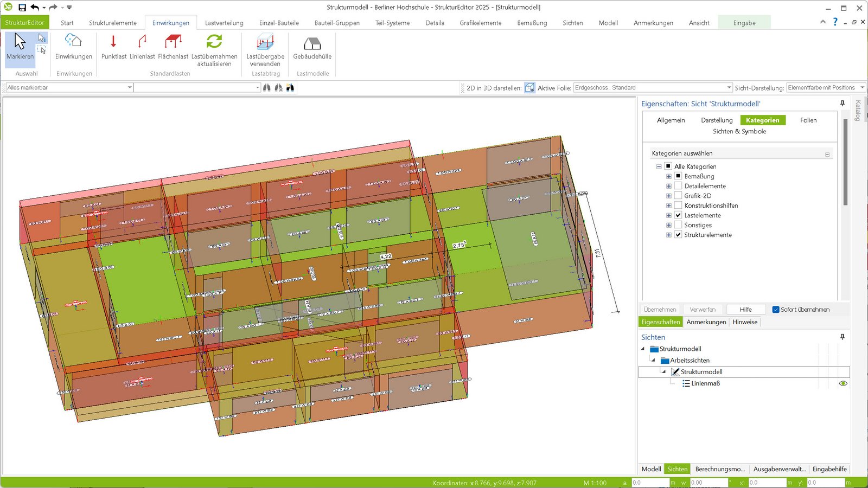Toggle the Alle Kategorien checkbox
Image resolution: width=868 pixels, height=488 pixels.
(668, 166)
